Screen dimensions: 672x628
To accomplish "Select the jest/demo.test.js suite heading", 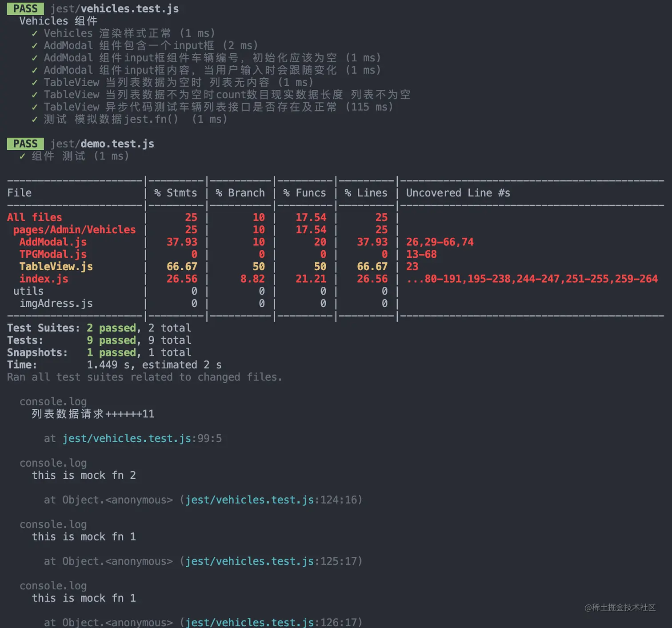I will [102, 144].
